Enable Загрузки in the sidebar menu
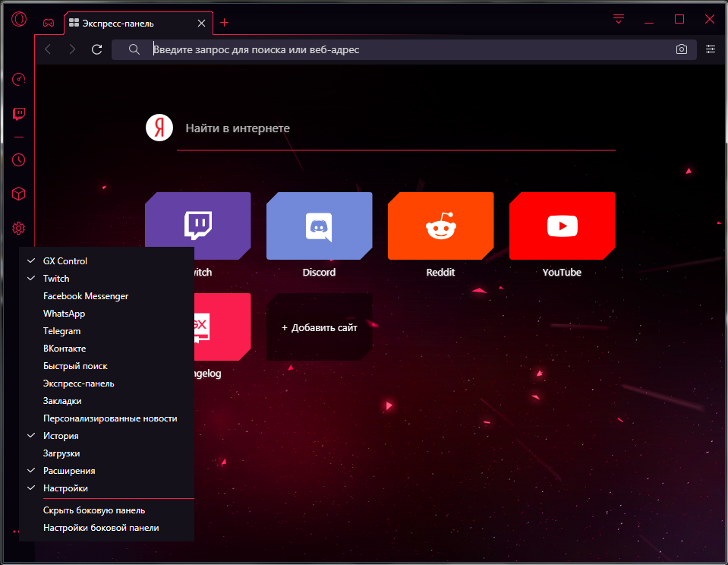Image resolution: width=728 pixels, height=565 pixels. coord(106,453)
